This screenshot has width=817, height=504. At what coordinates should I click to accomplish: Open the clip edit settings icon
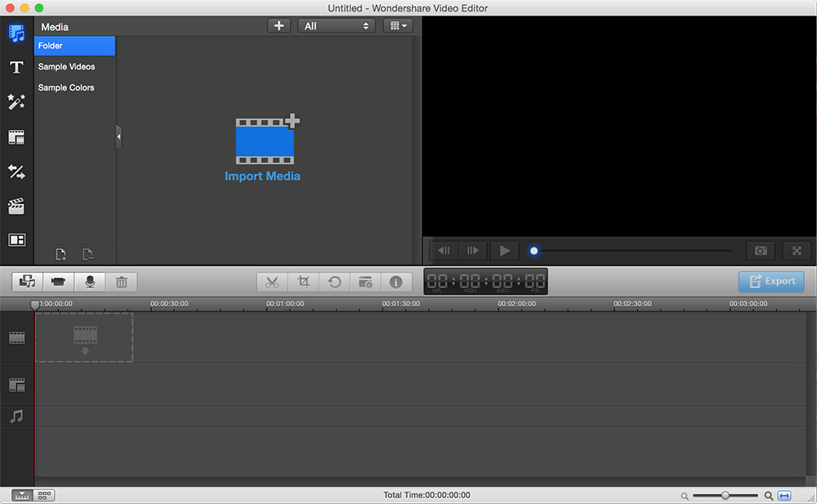click(366, 282)
